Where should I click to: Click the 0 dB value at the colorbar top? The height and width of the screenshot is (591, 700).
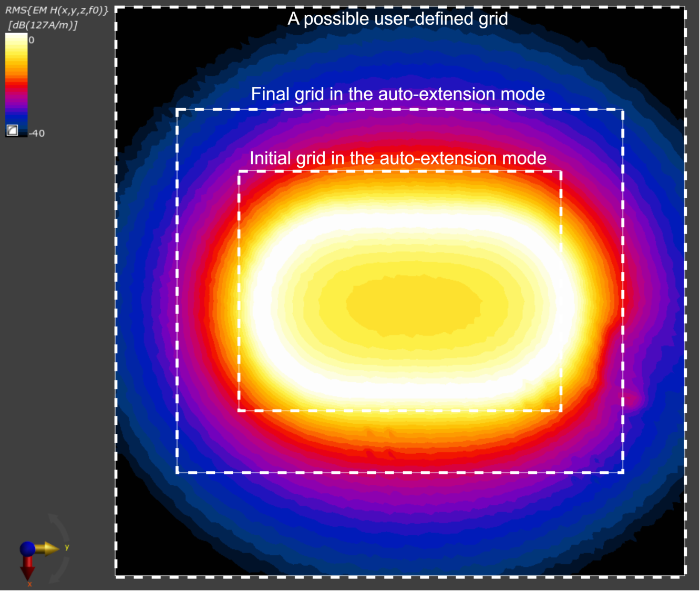pos(33,39)
